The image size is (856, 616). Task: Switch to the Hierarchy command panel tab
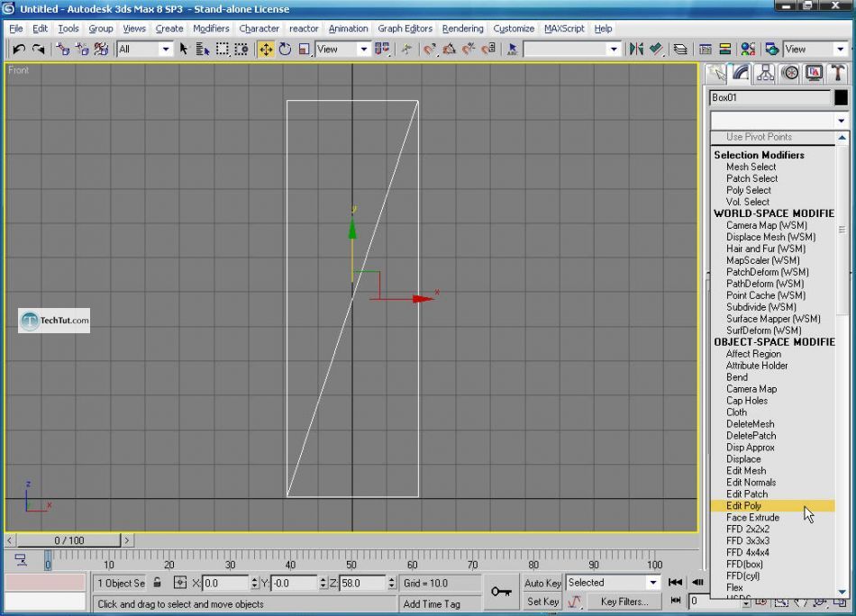tap(765, 74)
